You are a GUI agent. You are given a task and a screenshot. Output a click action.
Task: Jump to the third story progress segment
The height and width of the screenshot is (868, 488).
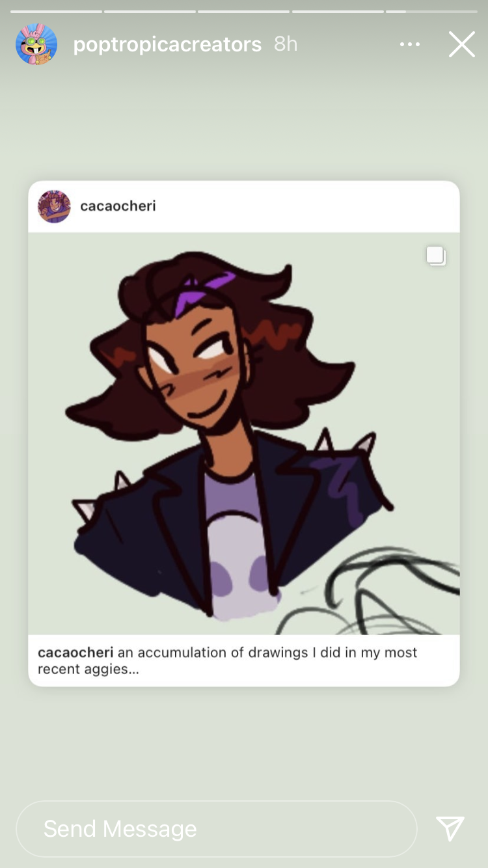(x=243, y=11)
